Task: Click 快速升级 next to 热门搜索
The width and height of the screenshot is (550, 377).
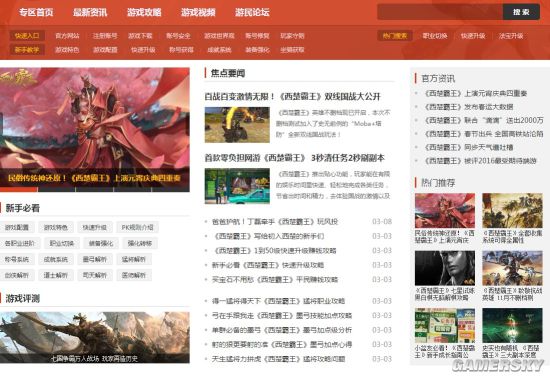Action: 473,36
